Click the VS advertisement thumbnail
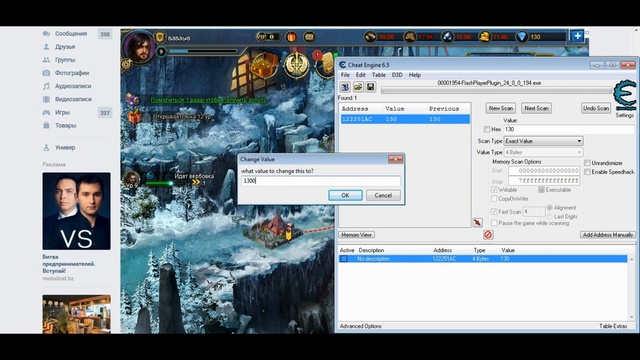The image size is (640, 360). 76,211
